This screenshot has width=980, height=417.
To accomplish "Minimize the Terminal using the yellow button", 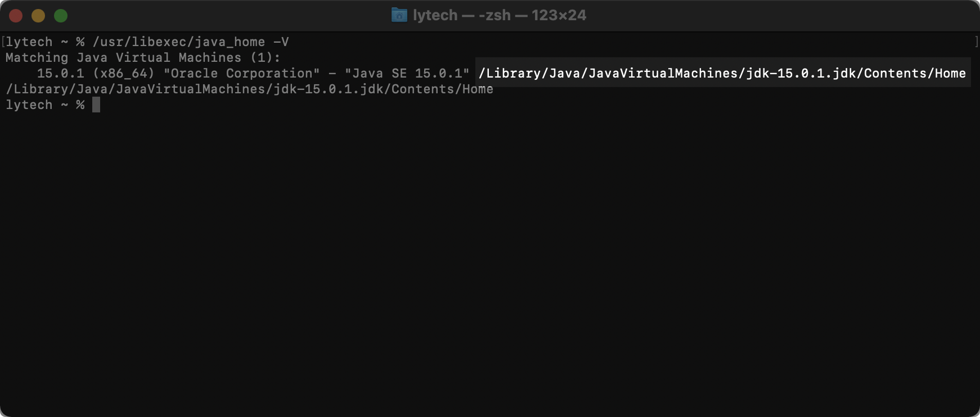I will tap(38, 16).
